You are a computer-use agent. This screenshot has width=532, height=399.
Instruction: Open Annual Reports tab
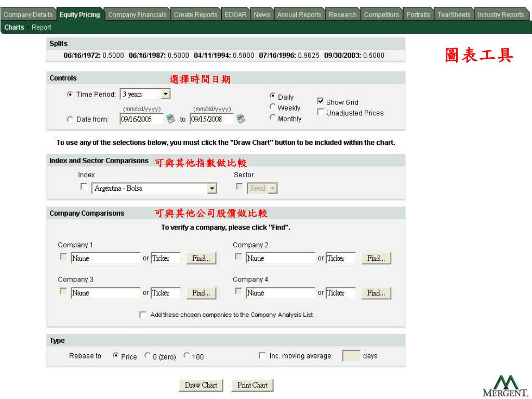coord(299,15)
